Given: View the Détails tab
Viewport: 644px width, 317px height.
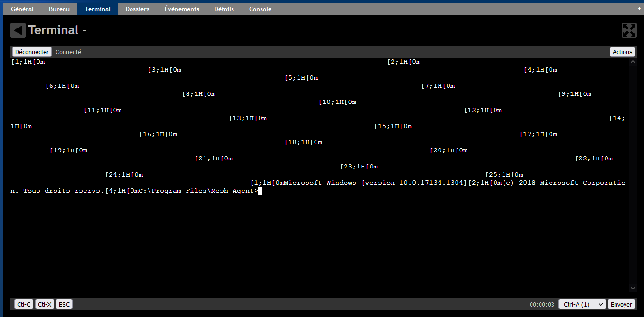Looking at the screenshot, I should pyautogui.click(x=224, y=9).
